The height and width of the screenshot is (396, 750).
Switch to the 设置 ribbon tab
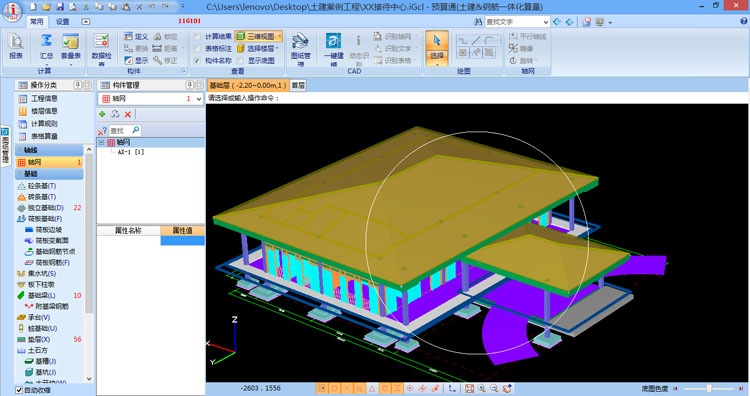click(63, 22)
